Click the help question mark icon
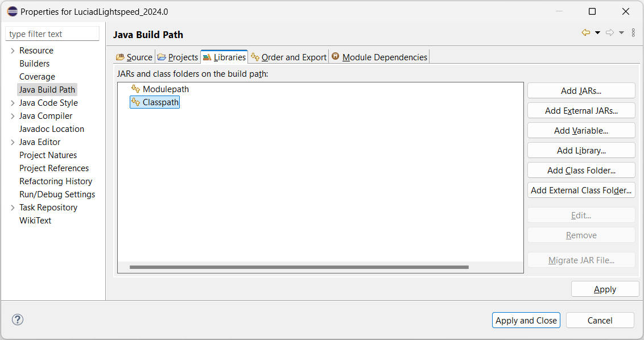The image size is (644, 340). pos(18,320)
